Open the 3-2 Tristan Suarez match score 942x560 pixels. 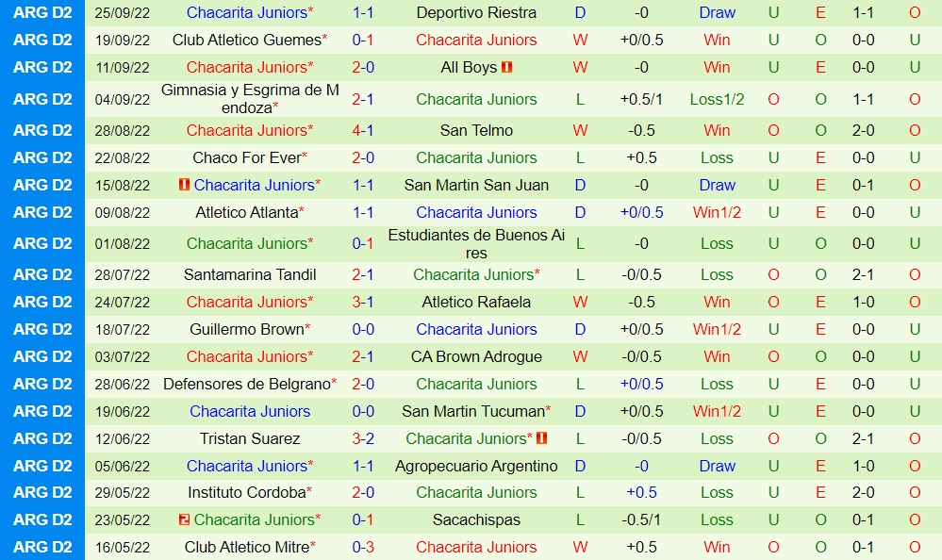(x=363, y=439)
